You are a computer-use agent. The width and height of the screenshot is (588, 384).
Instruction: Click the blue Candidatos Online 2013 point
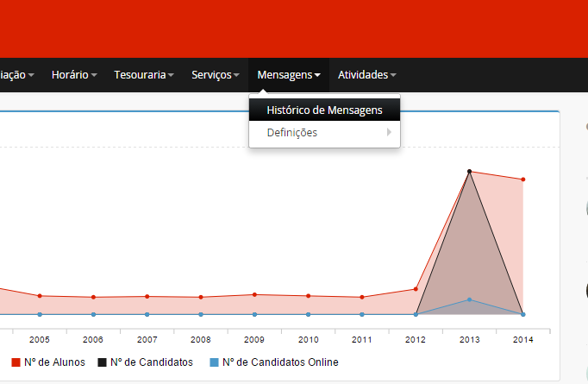[469, 299]
